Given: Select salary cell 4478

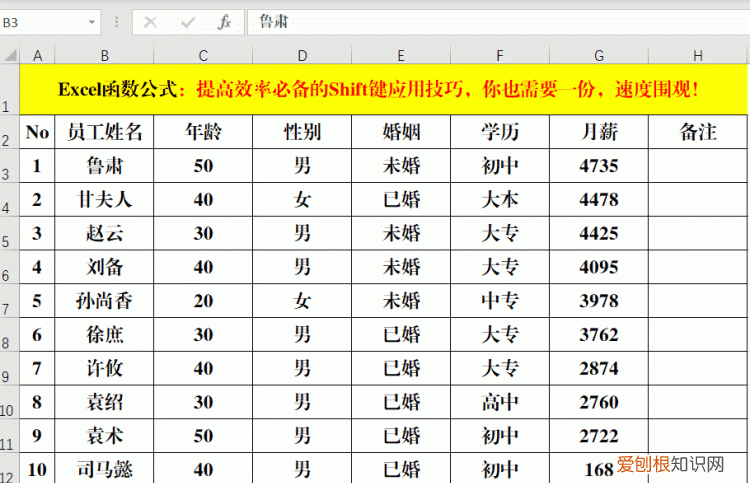Looking at the screenshot, I should click(599, 199).
